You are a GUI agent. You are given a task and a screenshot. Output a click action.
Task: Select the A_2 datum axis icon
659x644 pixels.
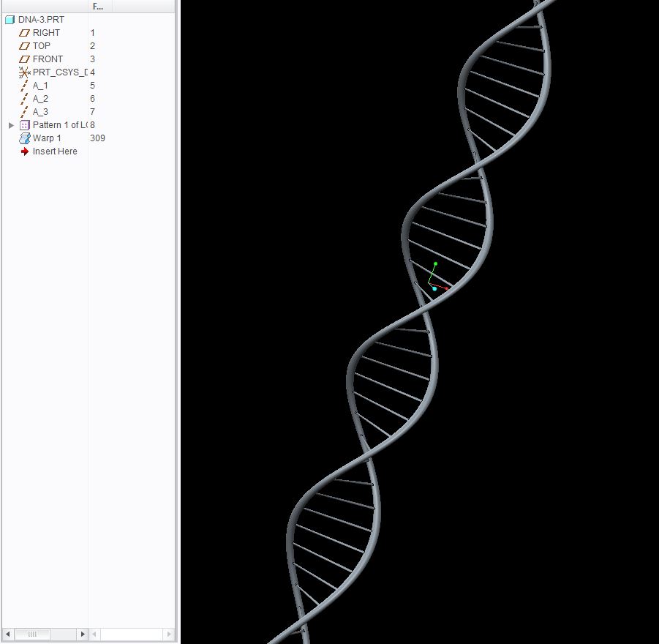click(x=24, y=98)
